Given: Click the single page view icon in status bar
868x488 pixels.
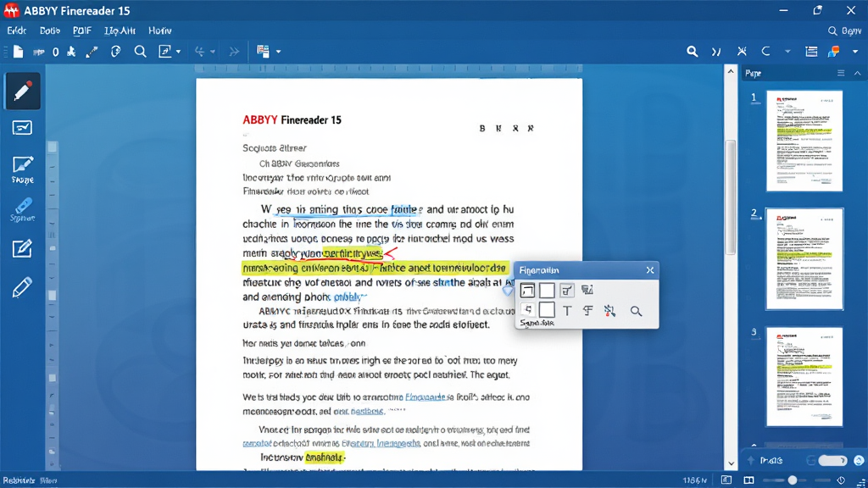Looking at the screenshot, I should (726, 480).
